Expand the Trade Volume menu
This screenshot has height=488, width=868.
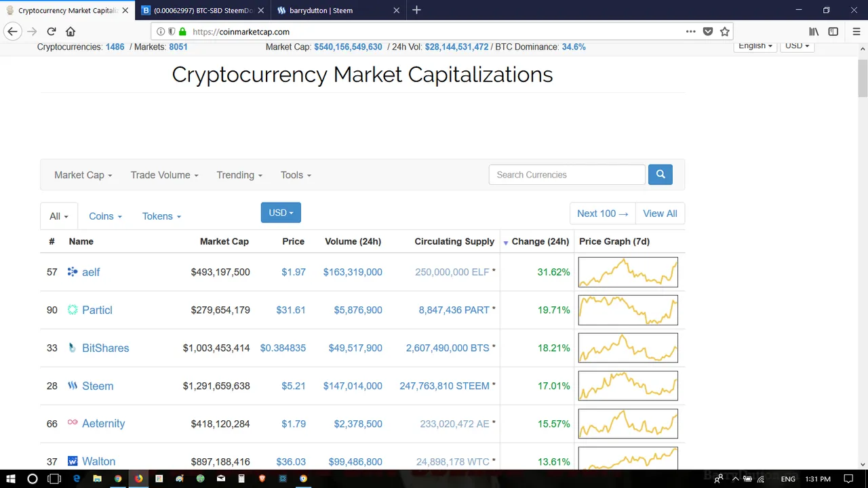(164, 175)
